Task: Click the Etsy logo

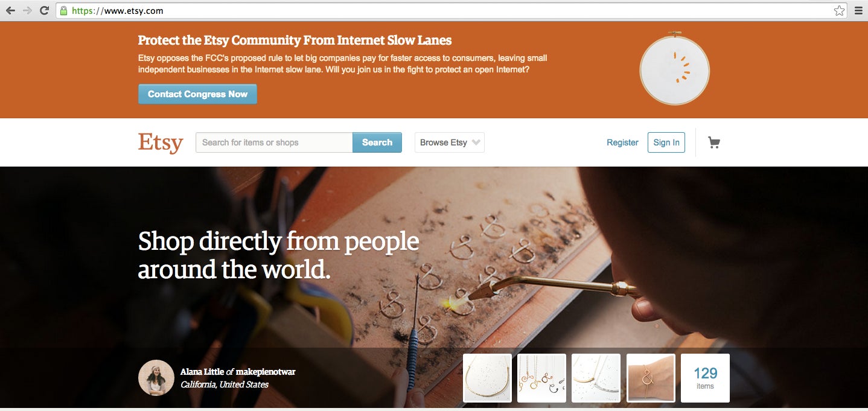Action: click(160, 142)
